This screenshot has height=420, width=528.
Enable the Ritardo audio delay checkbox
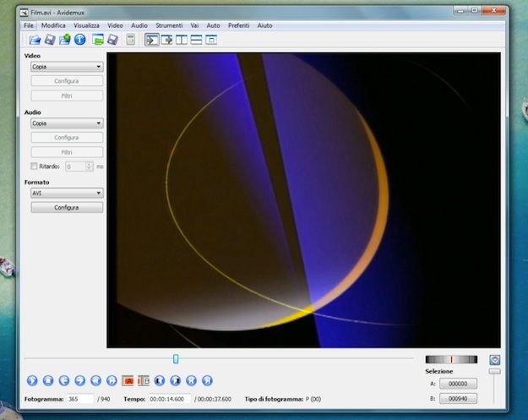pyautogui.click(x=34, y=166)
